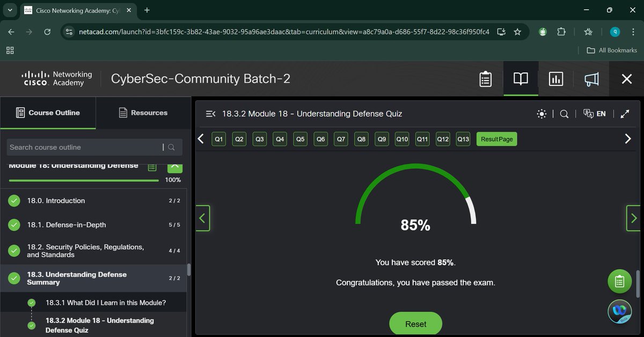This screenshot has width=644, height=337.
Task: Open the floating green clipboard button
Action: (619, 281)
